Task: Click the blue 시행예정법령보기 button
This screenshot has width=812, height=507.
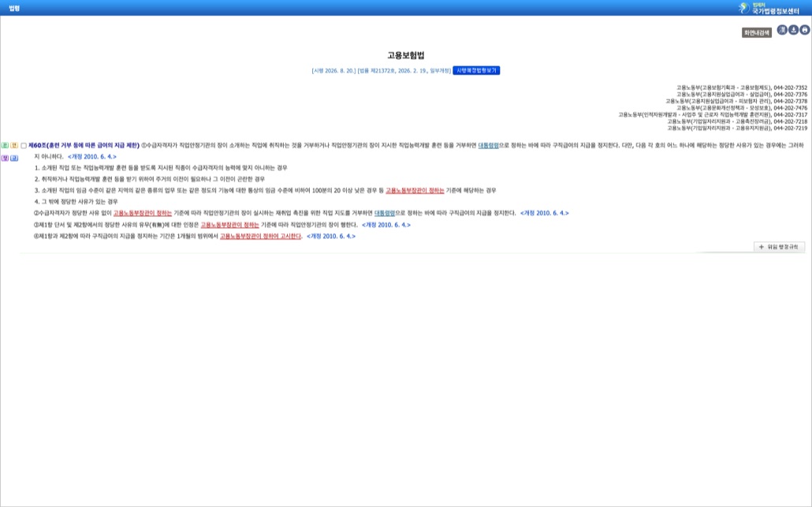Action: tap(476, 70)
